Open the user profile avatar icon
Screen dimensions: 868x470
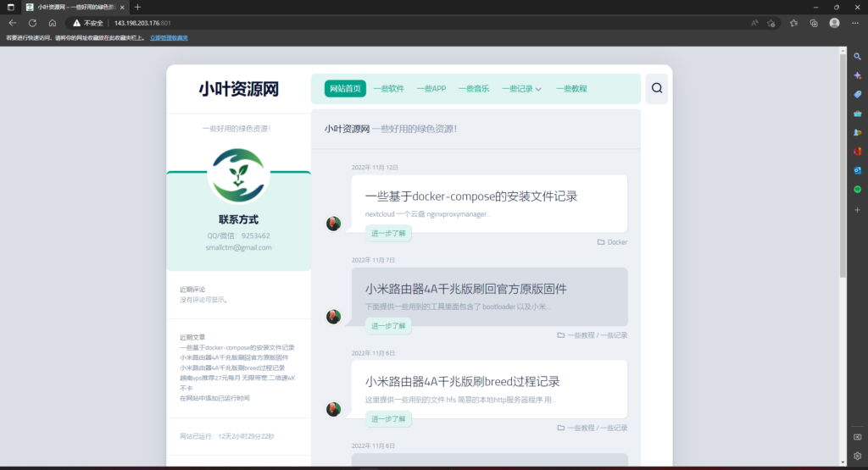834,23
